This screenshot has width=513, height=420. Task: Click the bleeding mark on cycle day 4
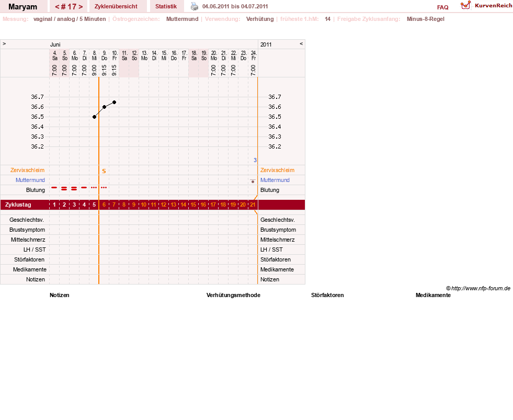click(84, 188)
